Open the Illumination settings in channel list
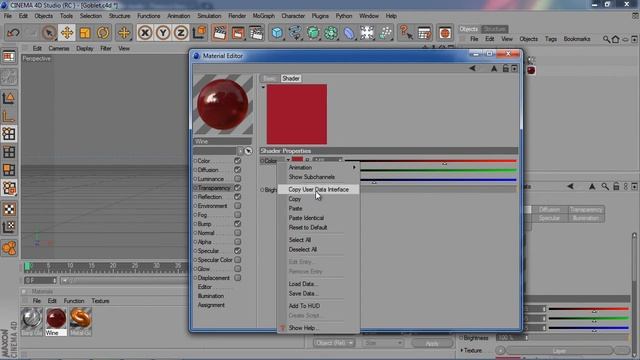 211,296
